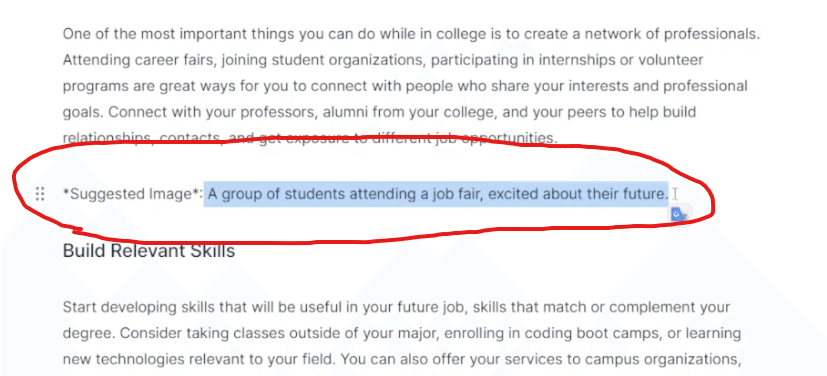The height and width of the screenshot is (376, 827).
Task: Click the Google Translate popup icon
Action: [680, 214]
